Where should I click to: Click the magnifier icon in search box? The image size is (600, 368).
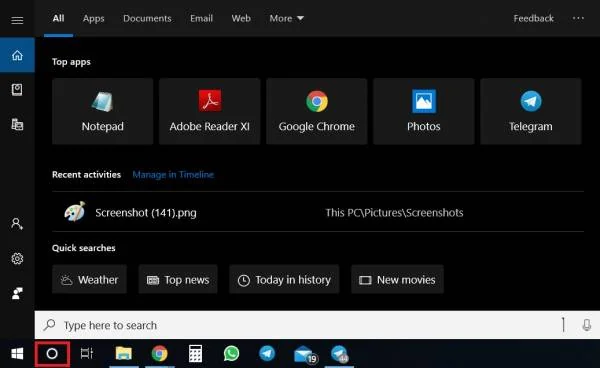click(49, 325)
